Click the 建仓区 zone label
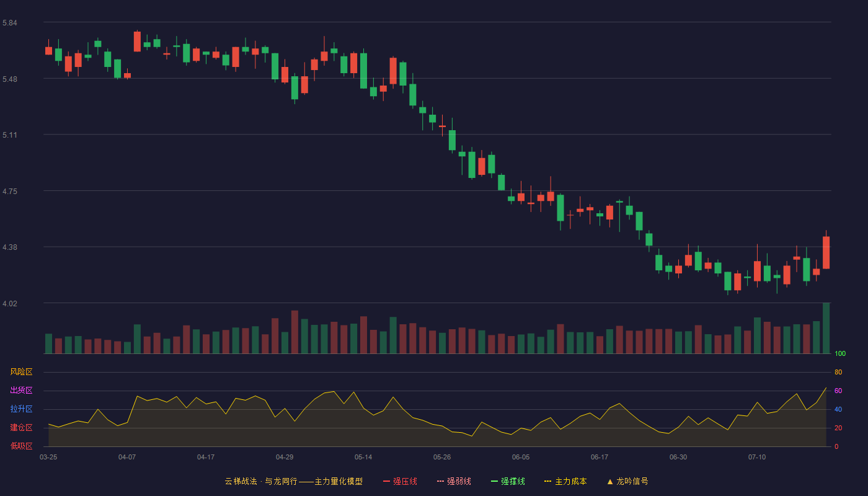The height and width of the screenshot is (496, 868). 21,428
